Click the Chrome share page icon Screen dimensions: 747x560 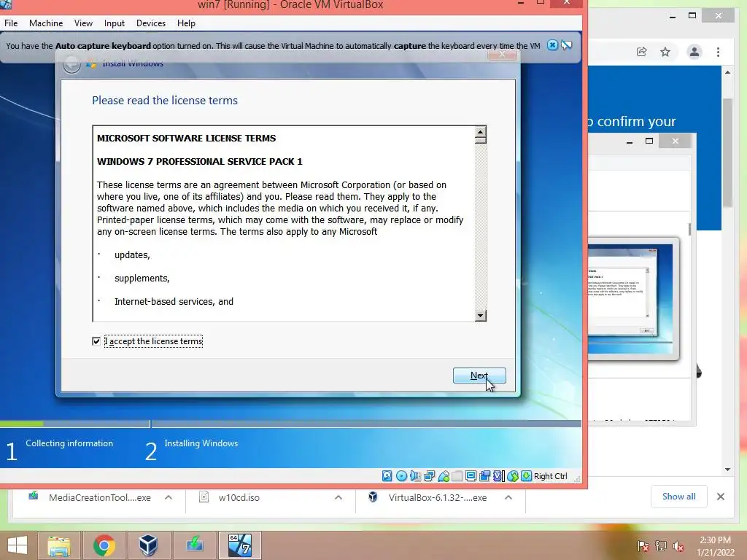tap(642, 52)
